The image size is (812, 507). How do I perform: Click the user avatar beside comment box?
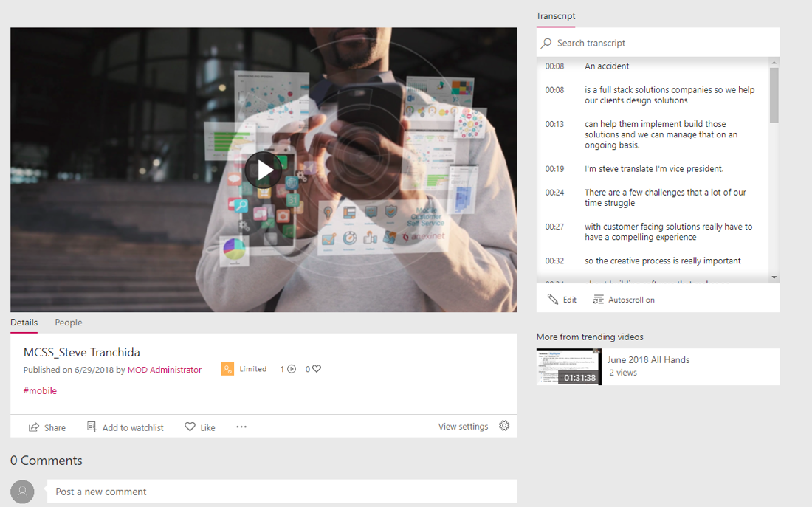click(22, 492)
